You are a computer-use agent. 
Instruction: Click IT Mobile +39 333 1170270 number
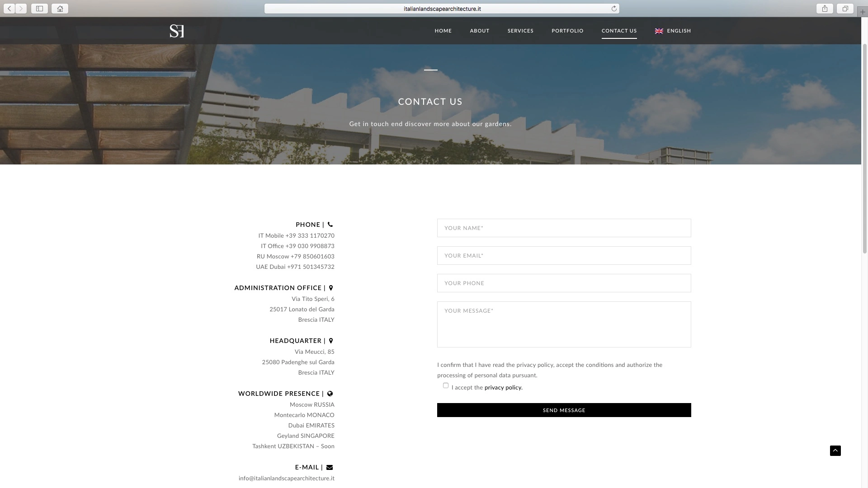point(296,235)
